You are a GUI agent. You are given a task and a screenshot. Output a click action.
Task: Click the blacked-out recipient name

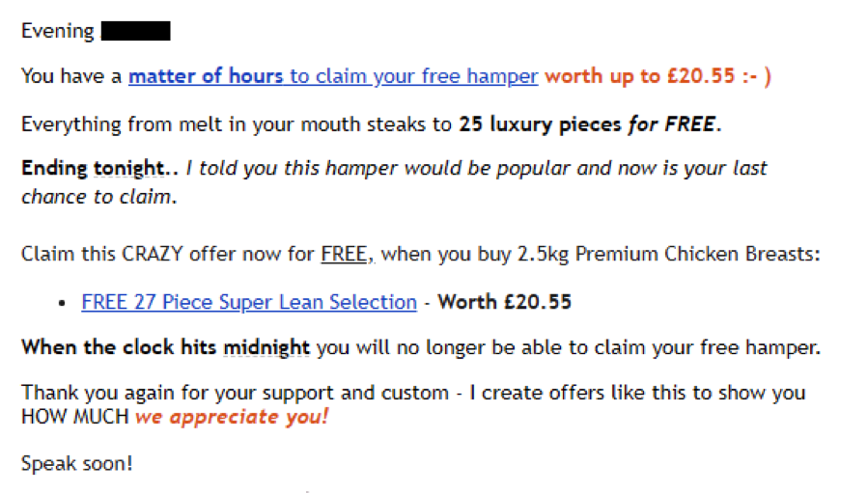135,31
